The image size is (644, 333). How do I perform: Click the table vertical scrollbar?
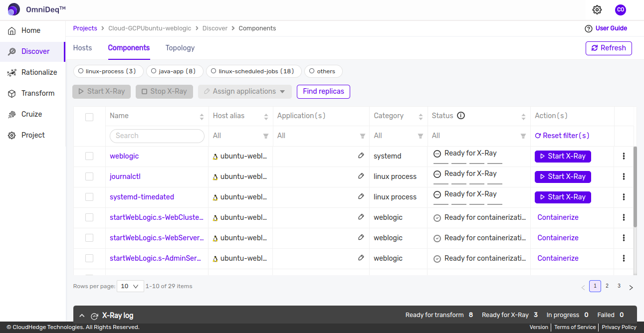click(x=635, y=187)
